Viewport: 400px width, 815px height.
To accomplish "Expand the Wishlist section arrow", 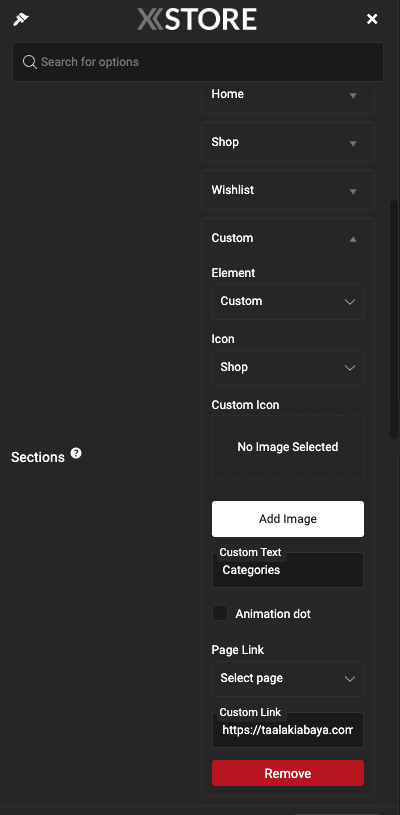I will point(353,191).
